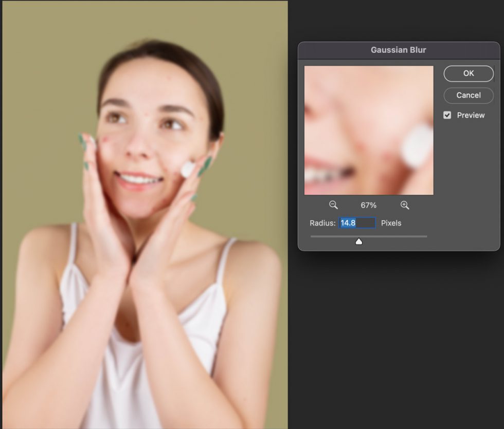Cancel the Gaussian Blur filter

tap(468, 95)
